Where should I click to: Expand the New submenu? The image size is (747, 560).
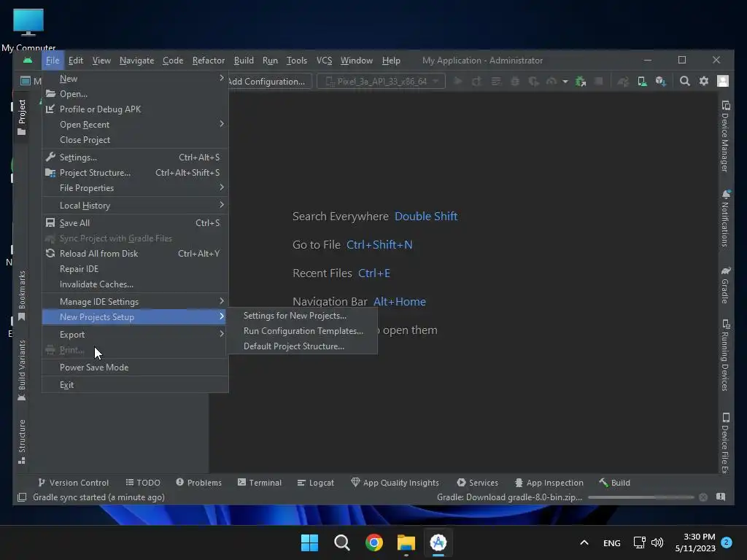[x=135, y=79]
